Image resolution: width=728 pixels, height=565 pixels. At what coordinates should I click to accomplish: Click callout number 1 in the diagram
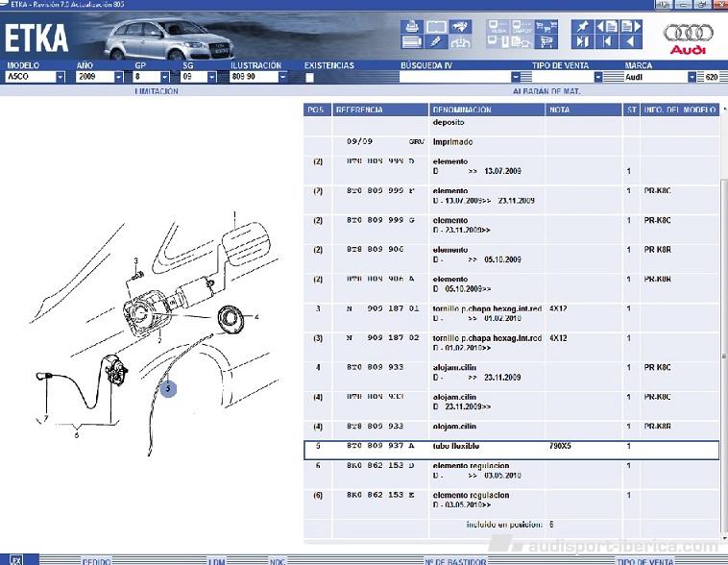point(235,215)
